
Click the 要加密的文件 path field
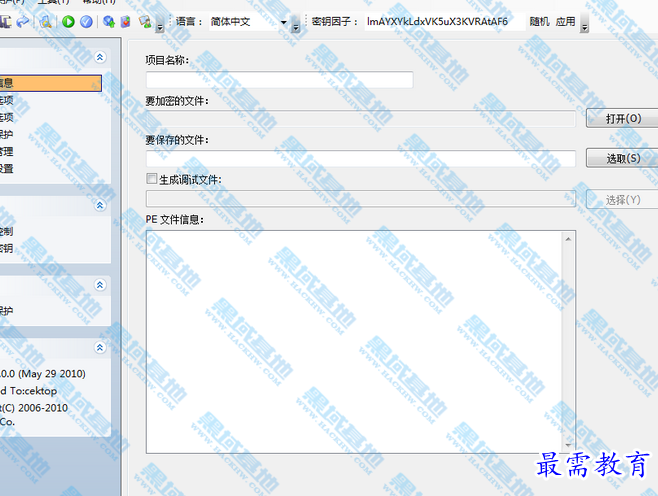click(360, 119)
